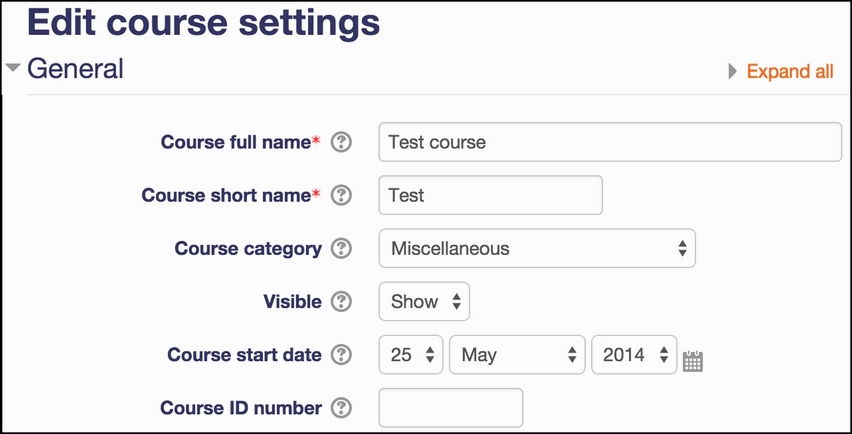Click the General section heading

[76, 69]
